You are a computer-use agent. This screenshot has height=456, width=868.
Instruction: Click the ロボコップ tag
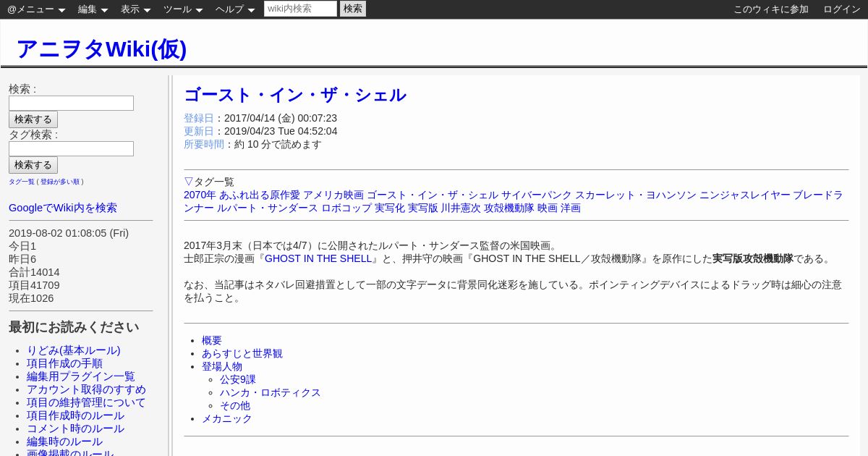click(346, 208)
